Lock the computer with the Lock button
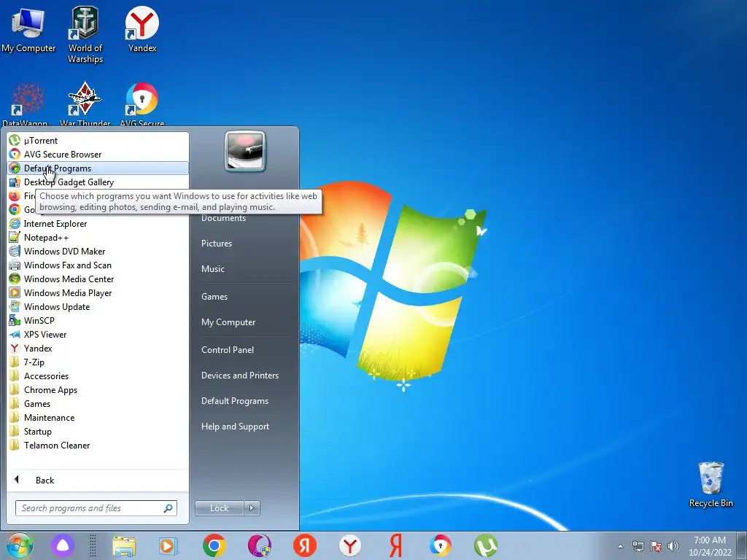 219,508
